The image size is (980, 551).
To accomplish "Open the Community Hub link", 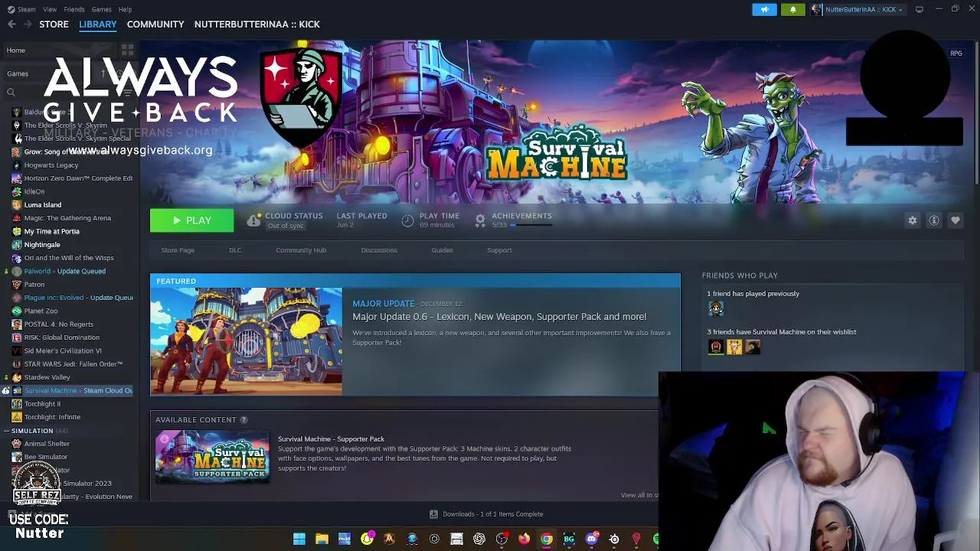I will point(301,250).
